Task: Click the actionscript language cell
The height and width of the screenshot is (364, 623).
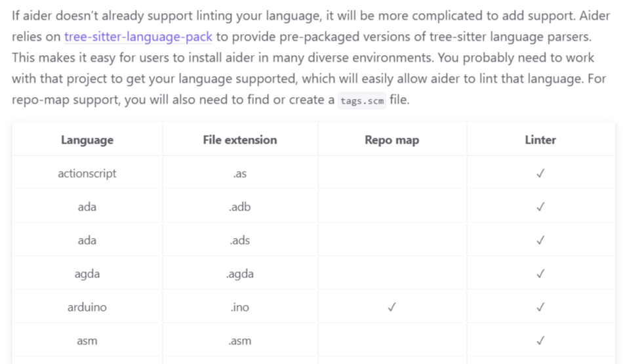Action: pyautogui.click(x=87, y=173)
